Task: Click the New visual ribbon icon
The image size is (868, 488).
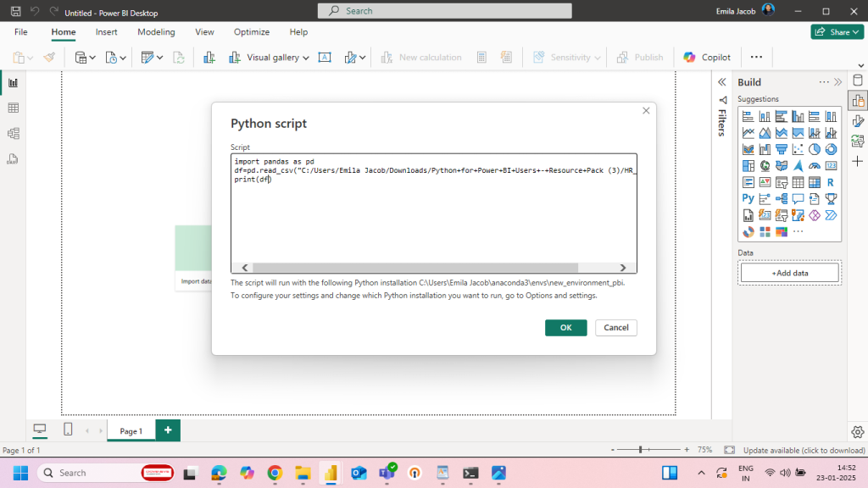Action: coord(209,57)
